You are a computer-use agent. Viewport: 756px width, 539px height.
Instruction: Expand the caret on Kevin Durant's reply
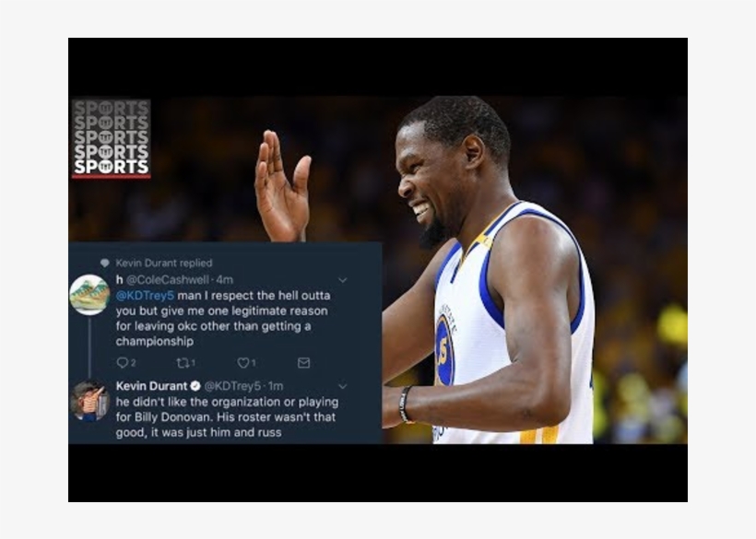point(344,385)
